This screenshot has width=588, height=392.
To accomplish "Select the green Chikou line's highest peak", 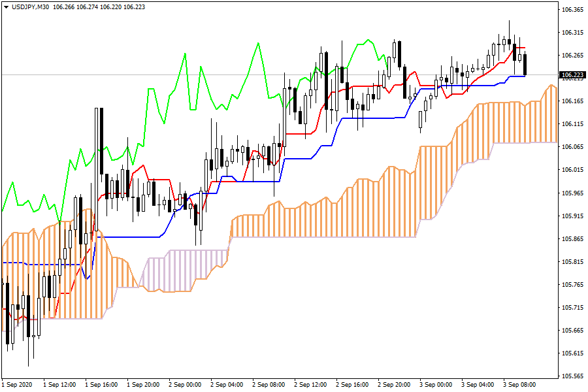I will [258, 44].
